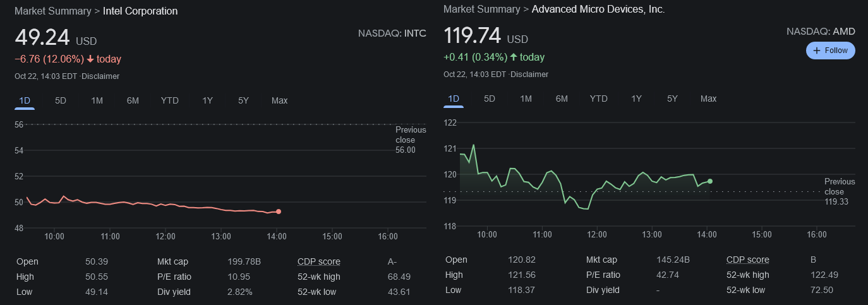Click AMD Open value 120.82
The image size is (868, 305).
coord(521,260)
